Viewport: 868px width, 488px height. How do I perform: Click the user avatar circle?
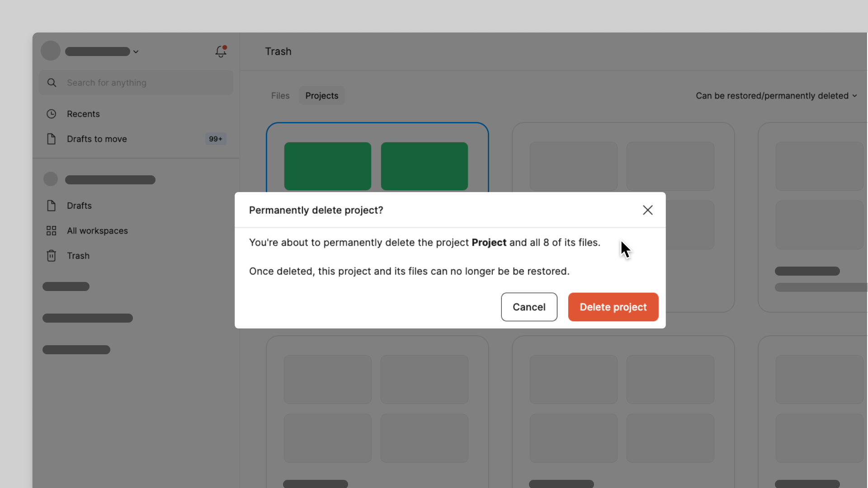pyautogui.click(x=51, y=51)
